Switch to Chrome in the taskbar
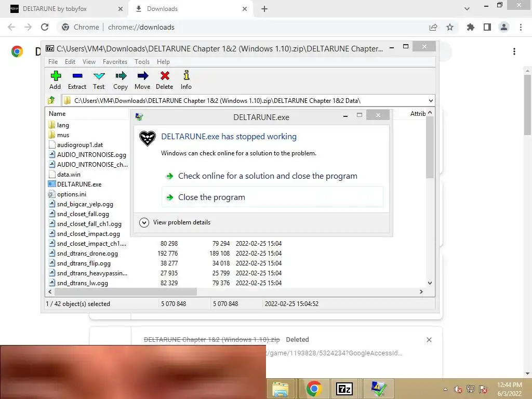The image size is (532, 399). pos(314,389)
